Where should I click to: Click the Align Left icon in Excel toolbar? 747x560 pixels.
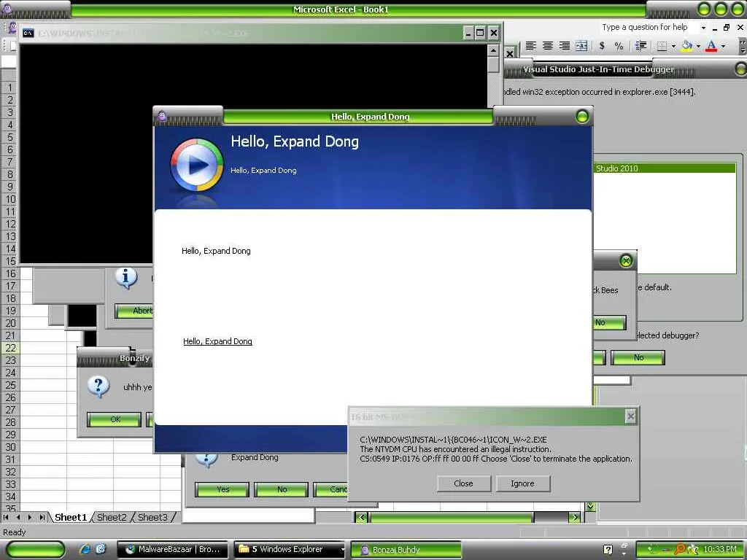(531, 46)
